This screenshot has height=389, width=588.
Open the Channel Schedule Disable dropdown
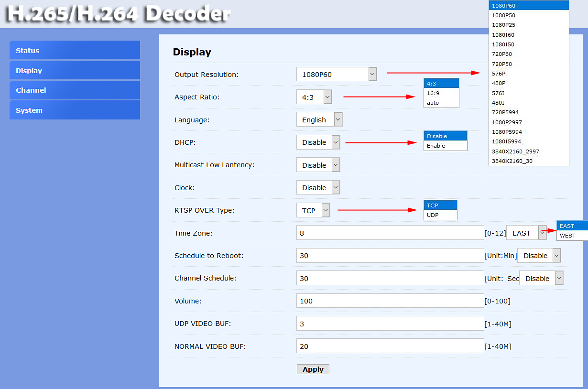coord(541,278)
